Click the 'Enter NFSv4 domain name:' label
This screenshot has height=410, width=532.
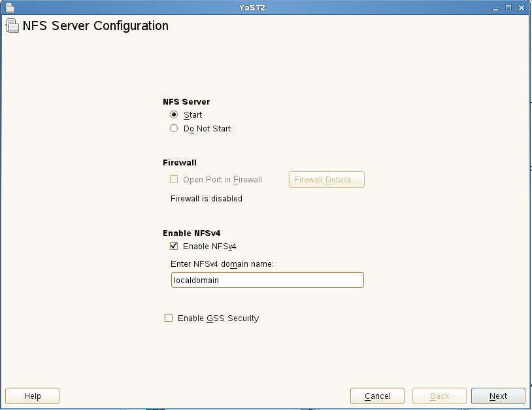coord(222,264)
